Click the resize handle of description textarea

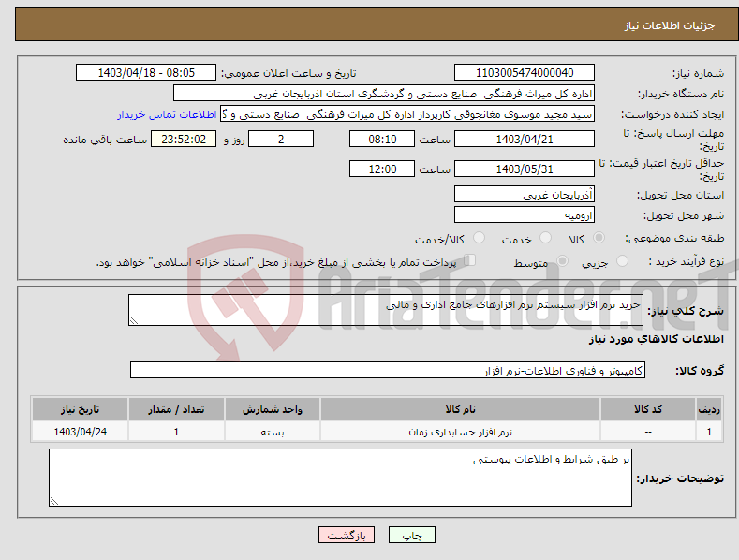point(134,320)
